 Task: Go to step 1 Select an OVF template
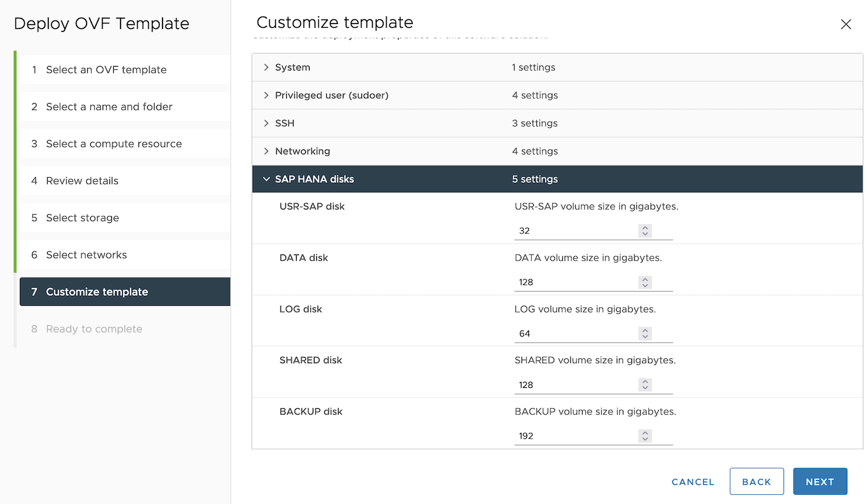pyautogui.click(x=106, y=70)
